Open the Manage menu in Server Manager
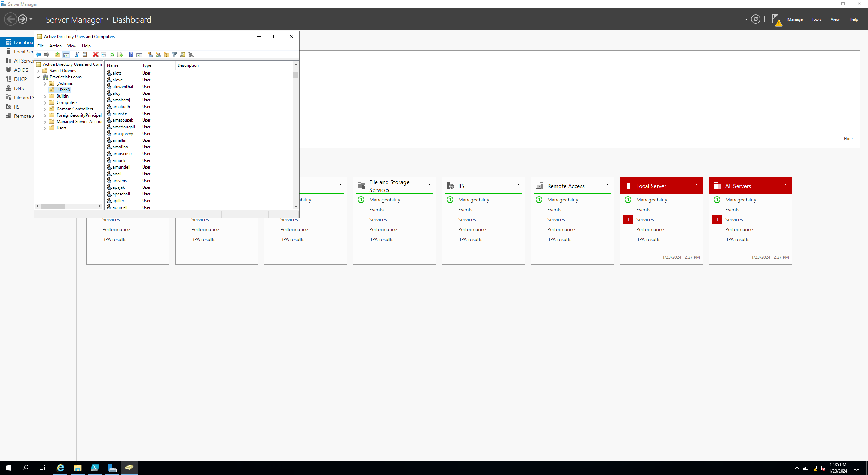Screen dimensions: 868x475 (795, 19)
